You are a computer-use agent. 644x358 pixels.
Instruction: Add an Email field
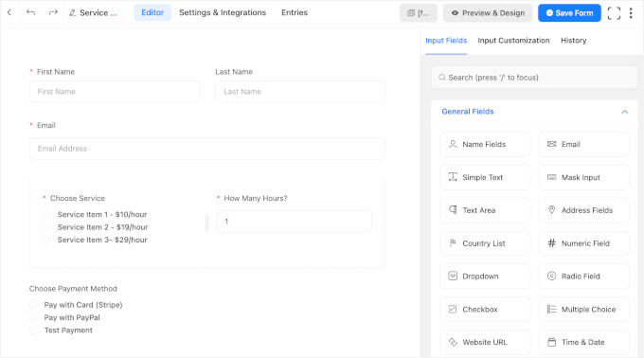click(583, 144)
